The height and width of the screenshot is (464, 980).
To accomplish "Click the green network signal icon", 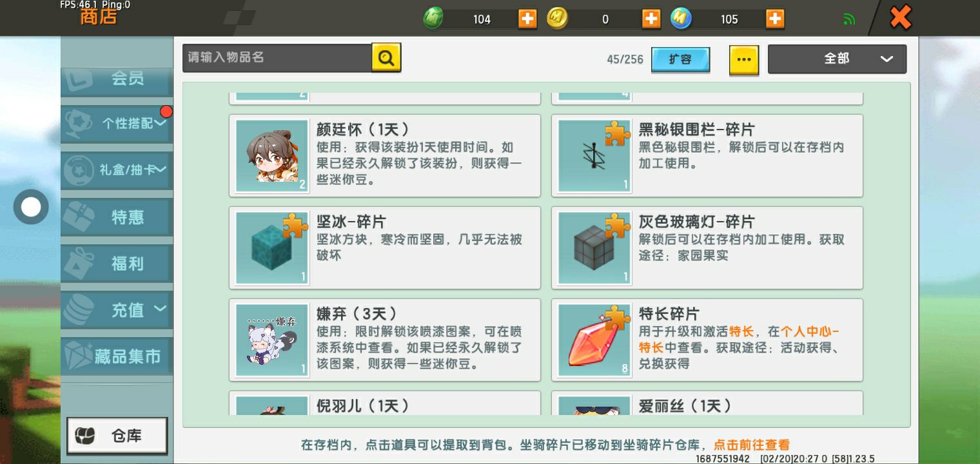I will [849, 19].
